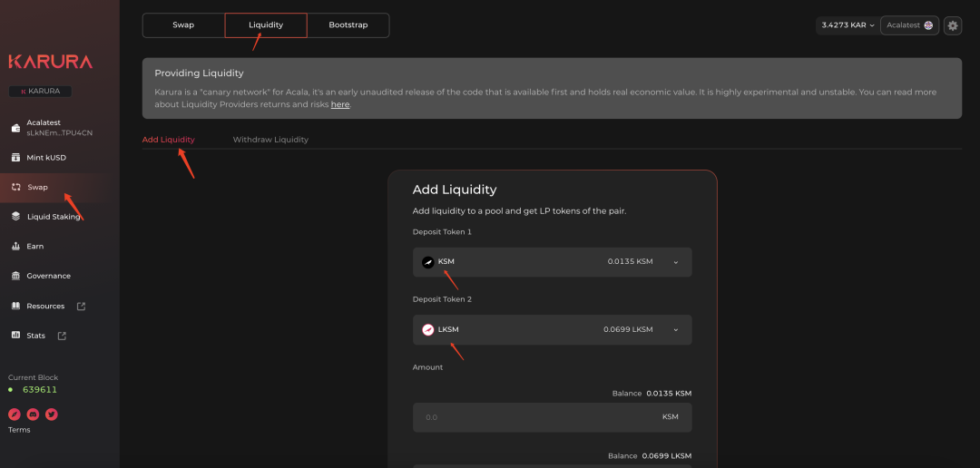Open the Terms link
This screenshot has height=468, width=980.
19,430
